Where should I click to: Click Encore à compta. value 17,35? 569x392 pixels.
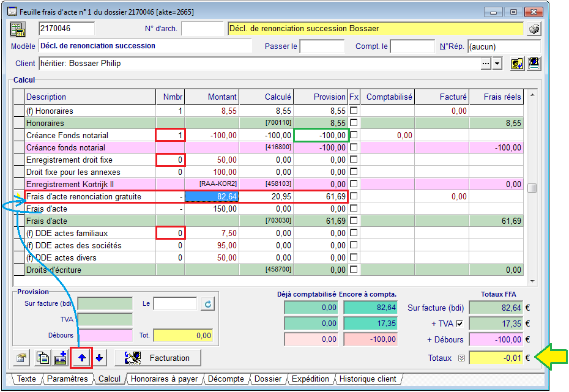(x=371, y=324)
